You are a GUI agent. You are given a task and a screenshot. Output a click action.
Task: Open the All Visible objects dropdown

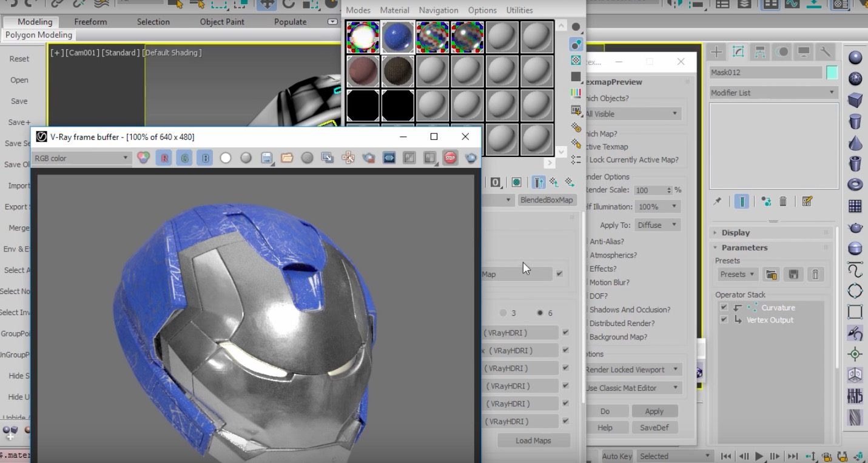point(632,114)
